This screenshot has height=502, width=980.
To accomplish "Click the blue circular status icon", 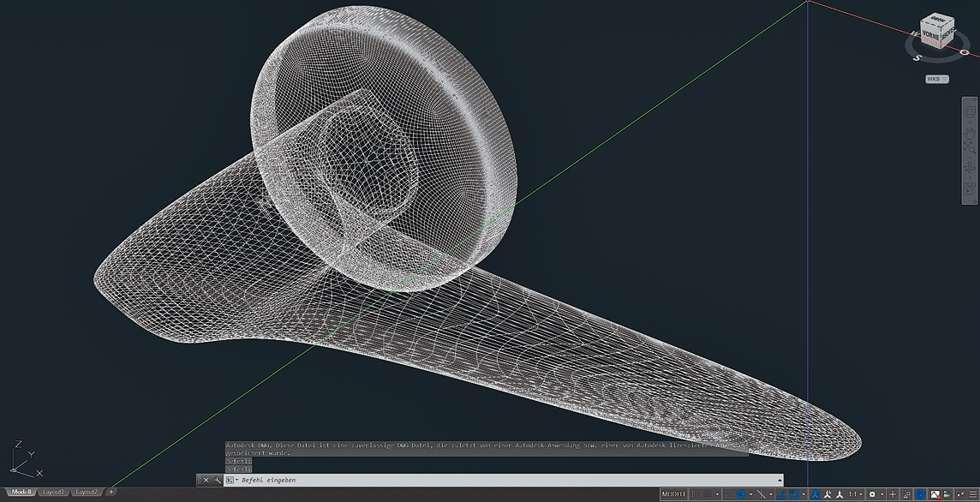I will (921, 494).
